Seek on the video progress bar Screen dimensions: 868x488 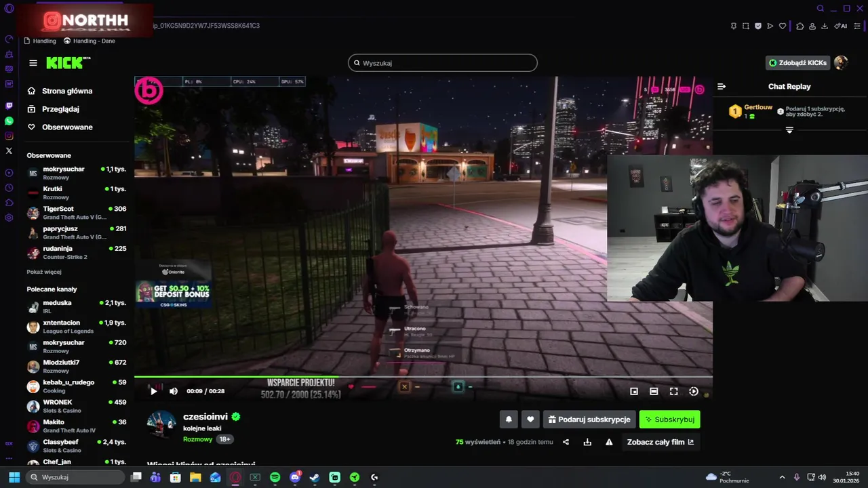[423, 377]
